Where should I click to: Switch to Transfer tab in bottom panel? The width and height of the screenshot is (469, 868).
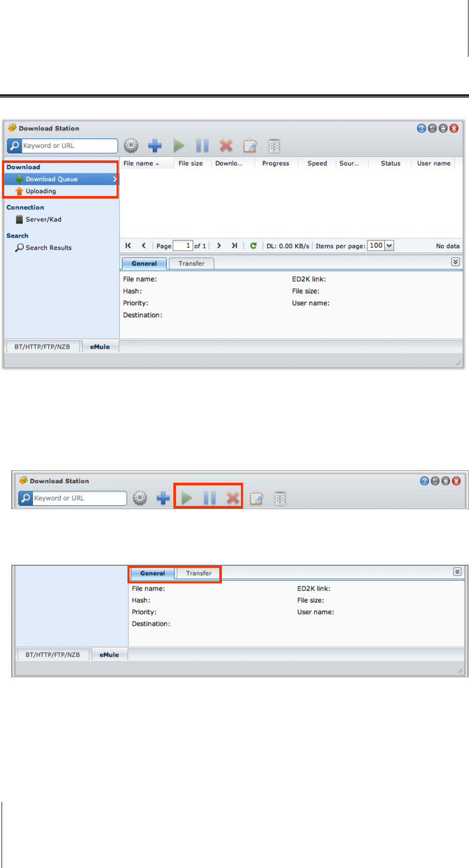(x=199, y=573)
